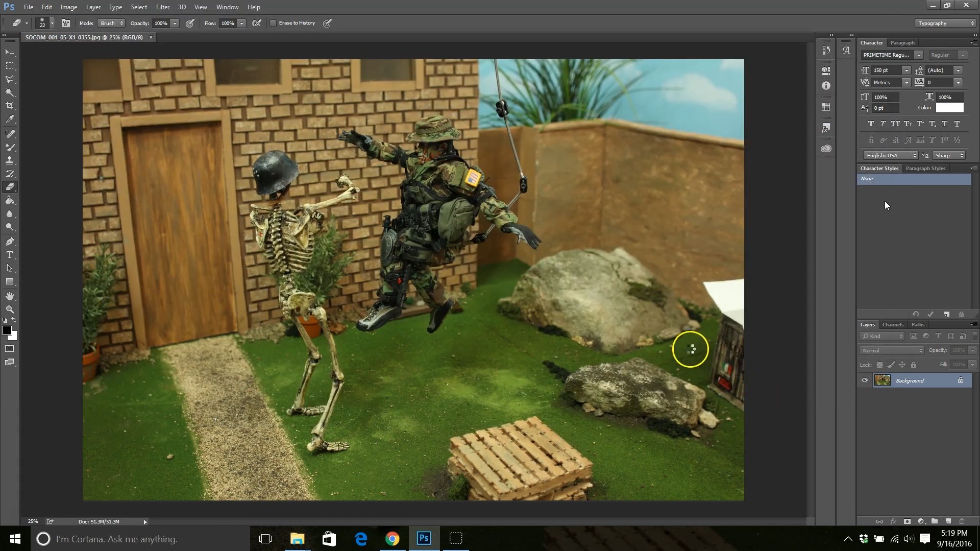This screenshot has height=551, width=980.
Task: Open the font size dropdown showing 150 pt
Action: (906, 70)
